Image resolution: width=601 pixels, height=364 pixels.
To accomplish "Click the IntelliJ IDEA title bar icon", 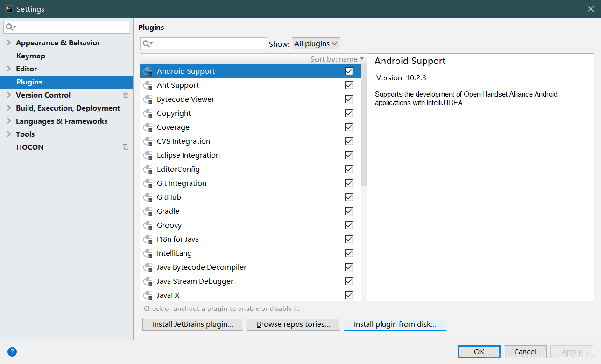I will tap(9, 9).
